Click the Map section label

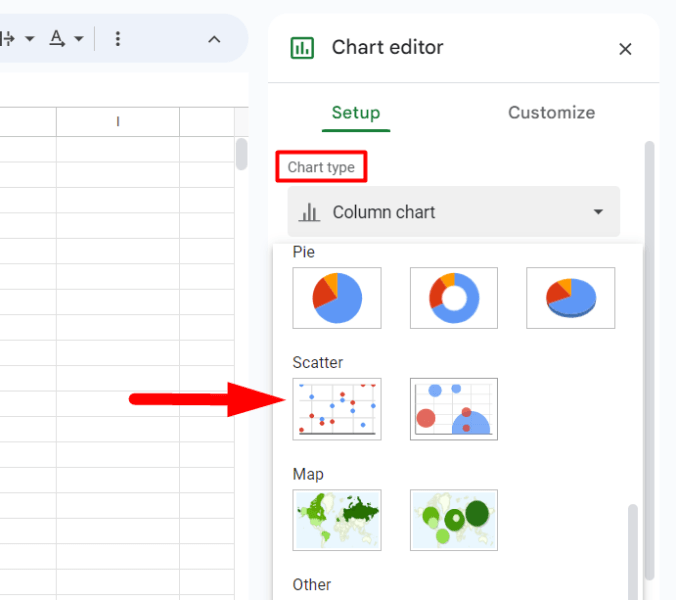tap(308, 474)
